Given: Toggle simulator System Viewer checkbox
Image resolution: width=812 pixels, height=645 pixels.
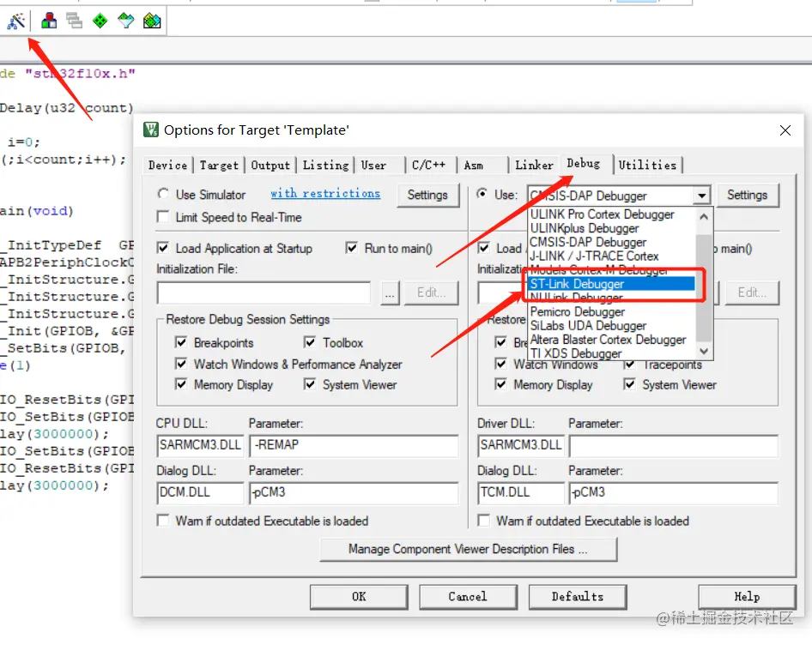Looking at the screenshot, I should pyautogui.click(x=310, y=384).
